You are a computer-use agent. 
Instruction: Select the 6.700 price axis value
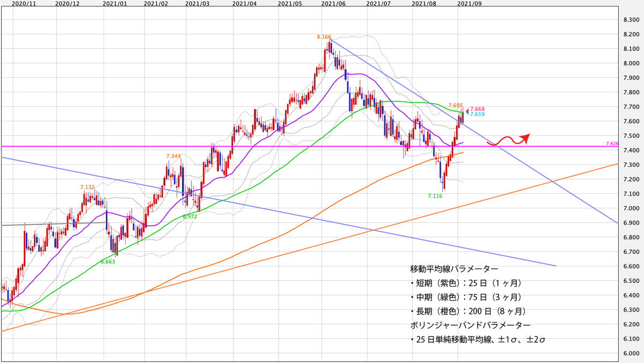631,252
